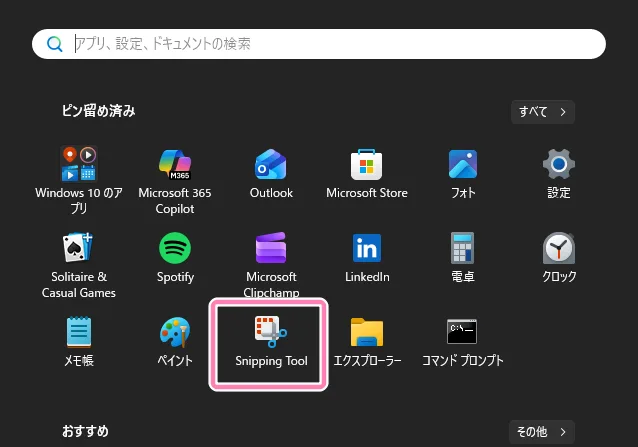The image size is (638, 447).
Task: Open エクスプローラー (File Explorer)
Action: [x=367, y=332]
